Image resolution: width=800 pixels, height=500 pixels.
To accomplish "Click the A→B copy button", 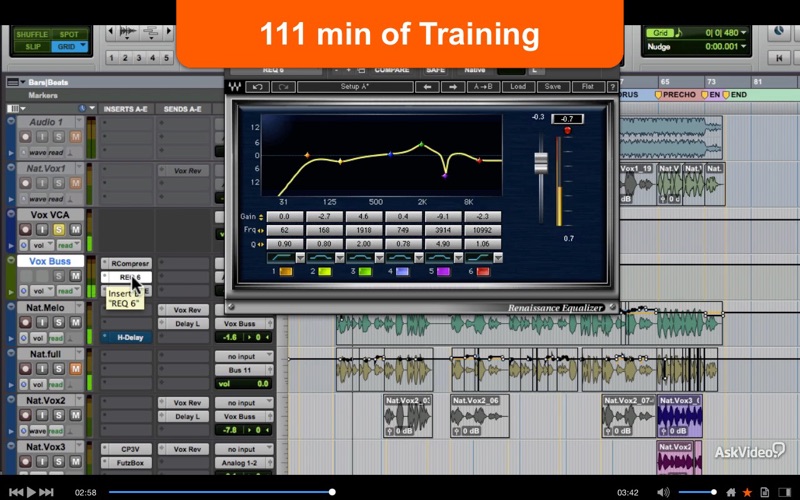I will [x=483, y=87].
